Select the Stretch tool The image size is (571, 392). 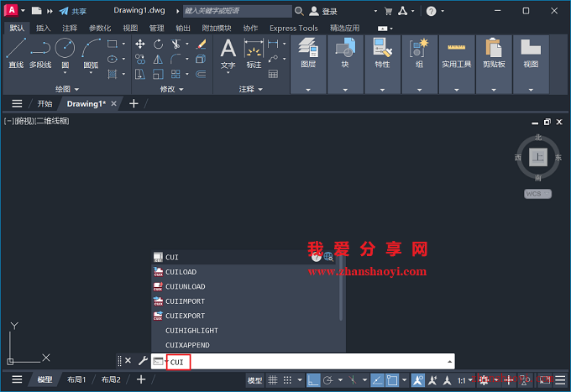(x=140, y=74)
